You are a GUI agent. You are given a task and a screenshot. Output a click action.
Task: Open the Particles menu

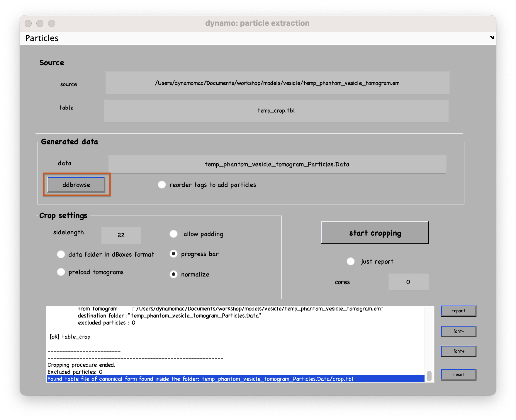[42, 38]
